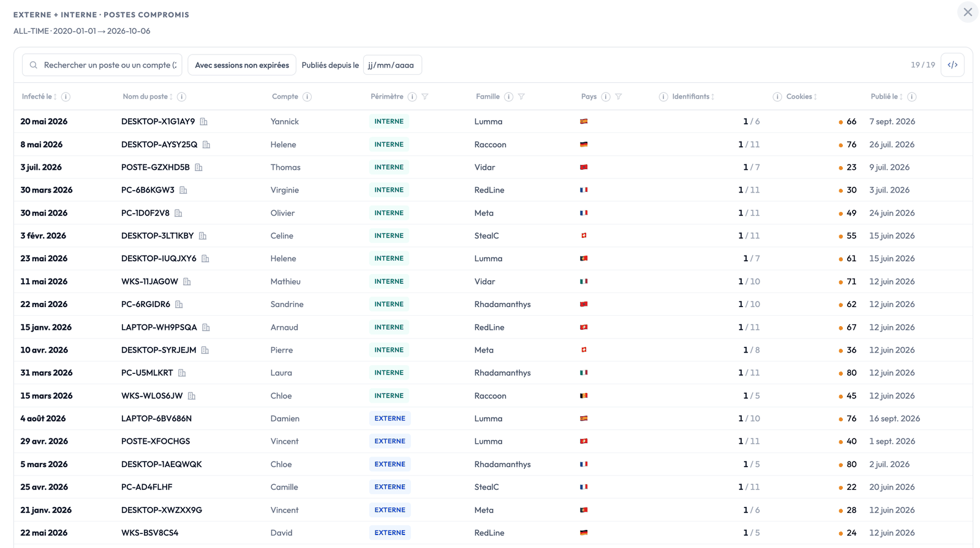The height and width of the screenshot is (548, 980).
Task: Sort by Identifiants column
Action: (693, 97)
